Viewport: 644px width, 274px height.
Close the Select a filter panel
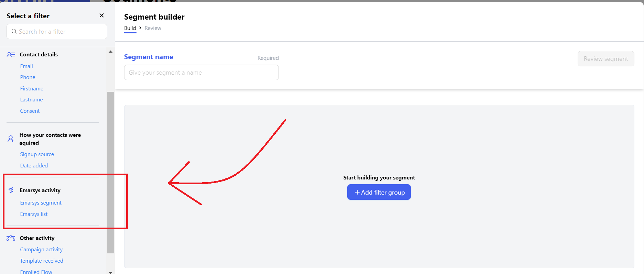pyautogui.click(x=101, y=15)
